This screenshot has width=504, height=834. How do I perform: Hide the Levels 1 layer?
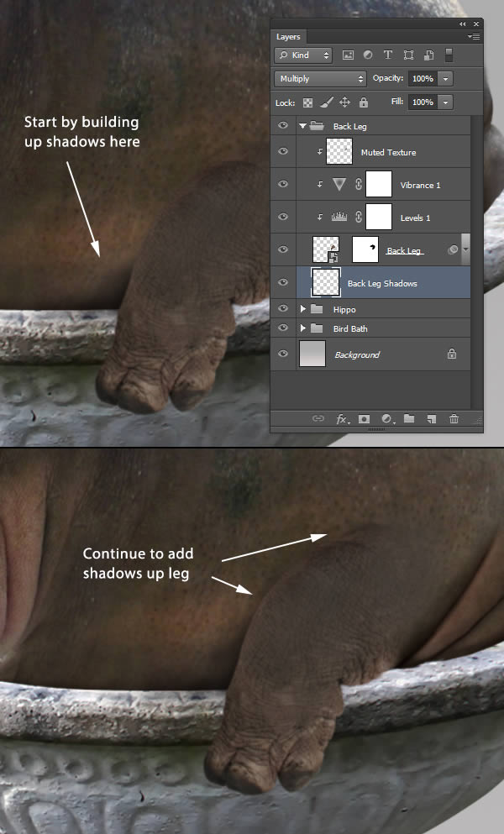click(x=283, y=217)
